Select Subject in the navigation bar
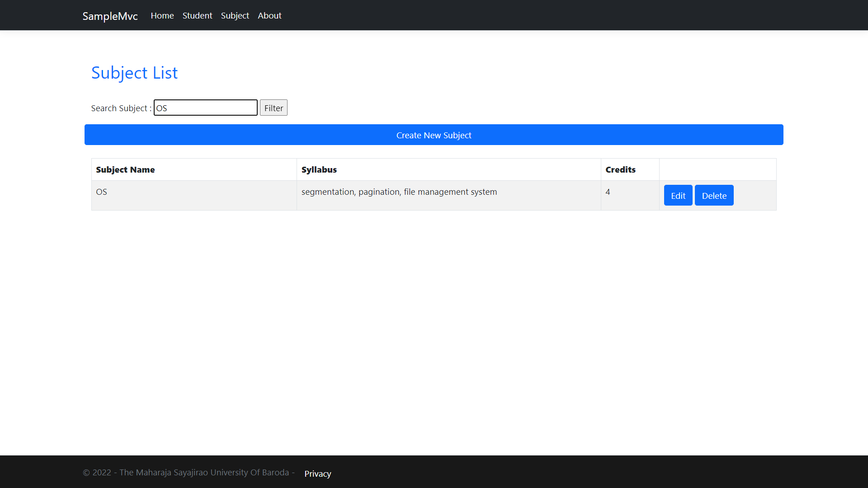 coord(235,15)
